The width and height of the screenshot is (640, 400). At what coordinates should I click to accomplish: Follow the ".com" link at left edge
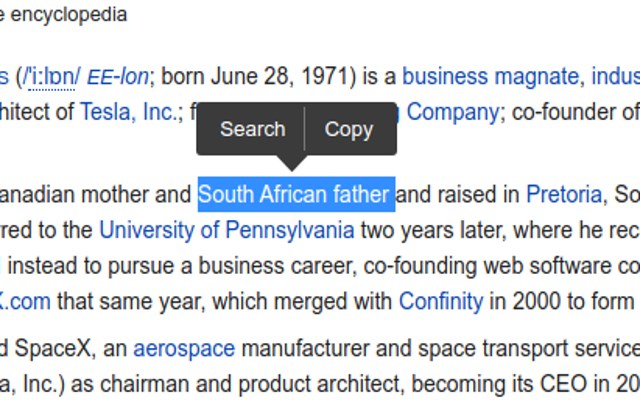(25, 302)
